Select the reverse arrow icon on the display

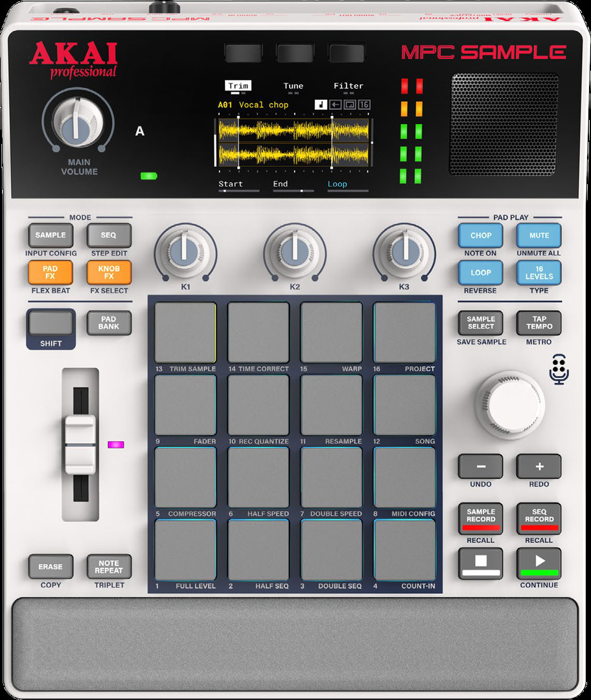tap(335, 105)
